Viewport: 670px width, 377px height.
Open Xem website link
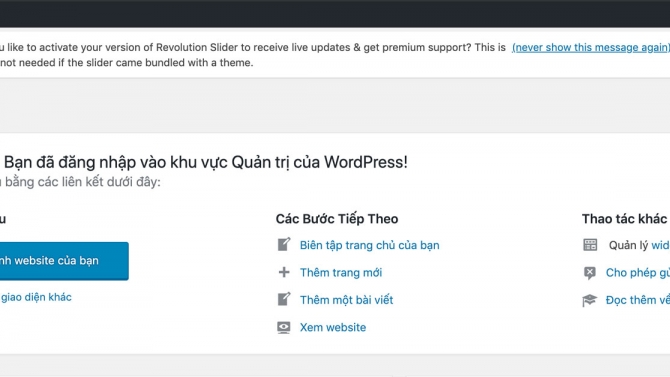tap(332, 327)
